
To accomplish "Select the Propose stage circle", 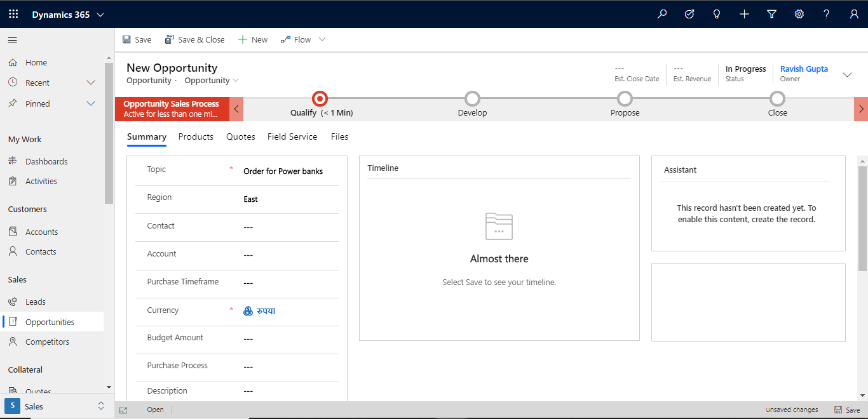I will click(625, 98).
